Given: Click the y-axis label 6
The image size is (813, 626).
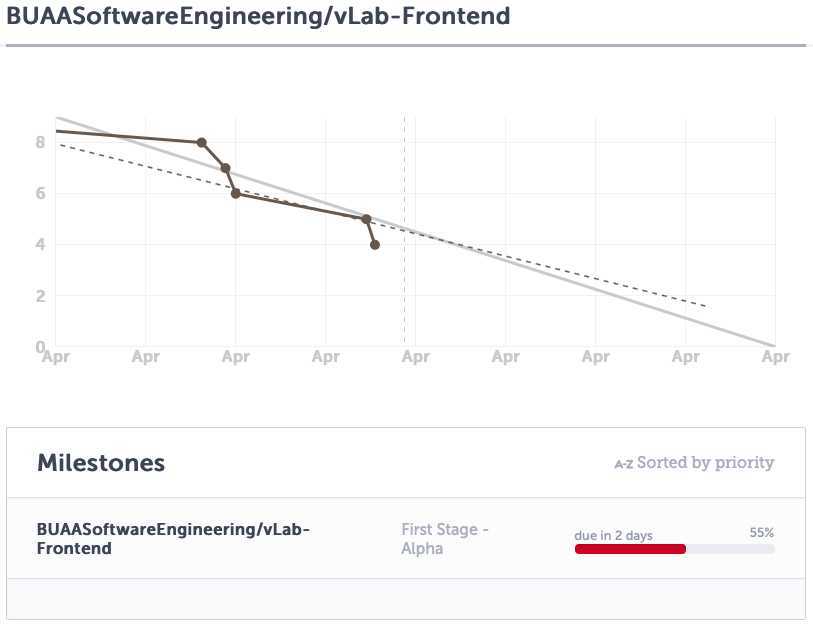Looking at the screenshot, I should pyautogui.click(x=40, y=193).
